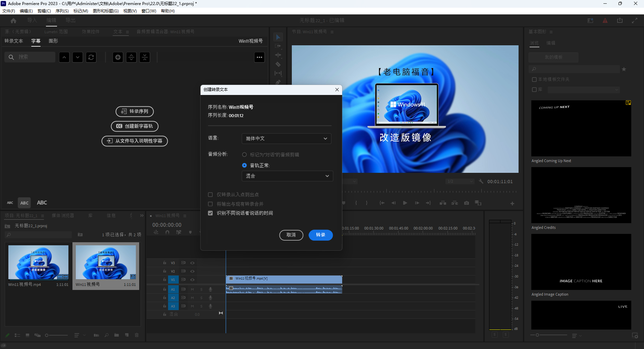Click the Home icon in workspace bar
644x349 pixels.
pos(13,20)
